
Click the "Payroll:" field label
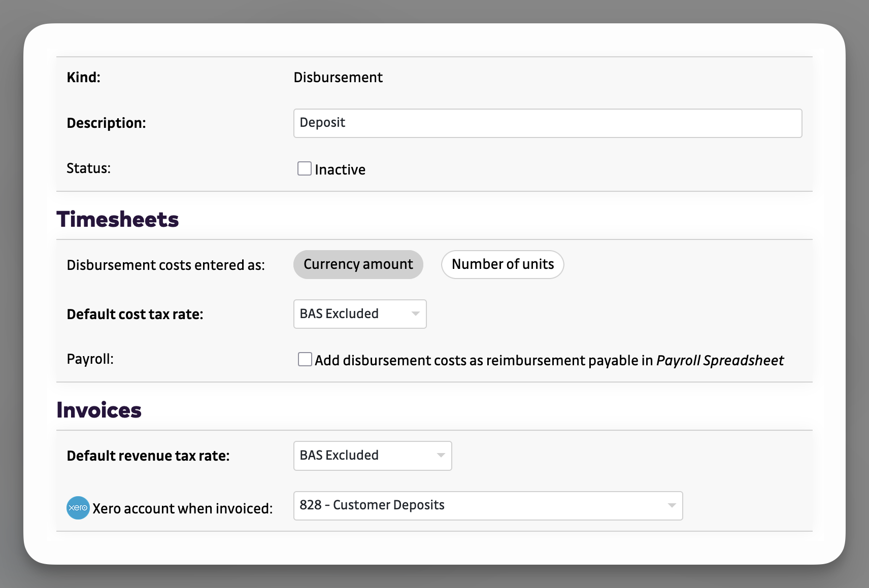tap(90, 359)
